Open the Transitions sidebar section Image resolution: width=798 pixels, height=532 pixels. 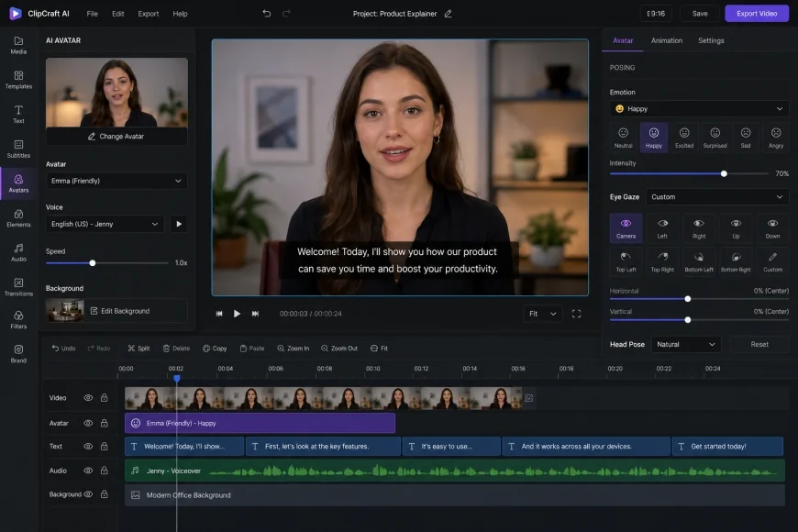pyautogui.click(x=18, y=288)
